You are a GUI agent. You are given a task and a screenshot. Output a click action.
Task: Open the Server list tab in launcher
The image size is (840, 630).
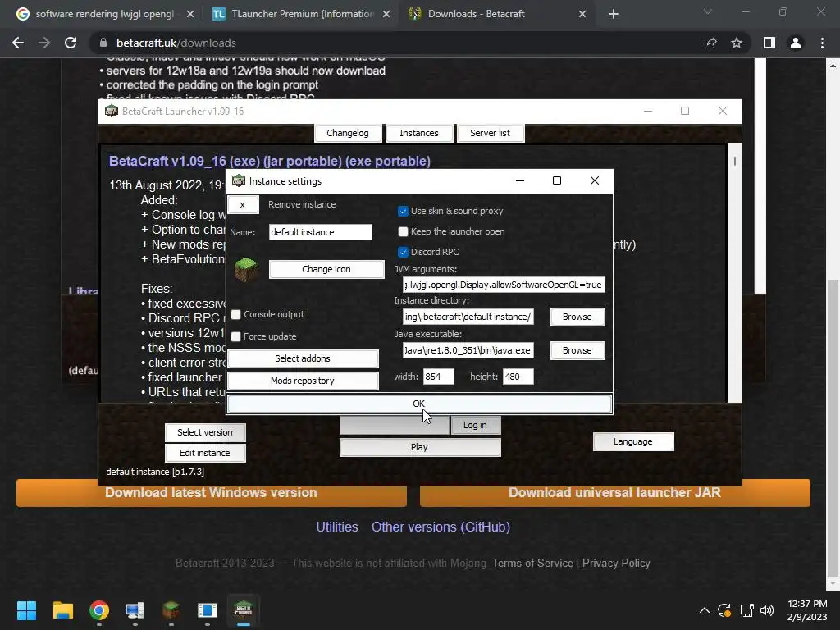(491, 133)
